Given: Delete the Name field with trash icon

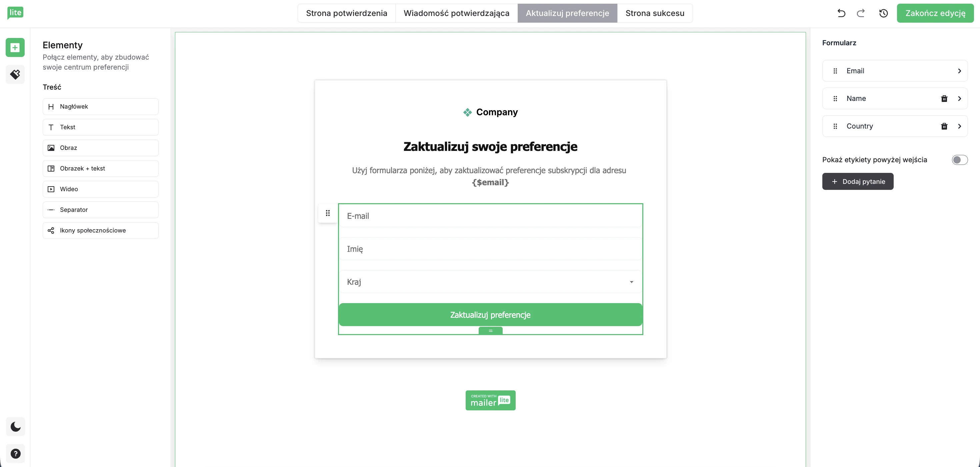Looking at the screenshot, I should [945, 98].
